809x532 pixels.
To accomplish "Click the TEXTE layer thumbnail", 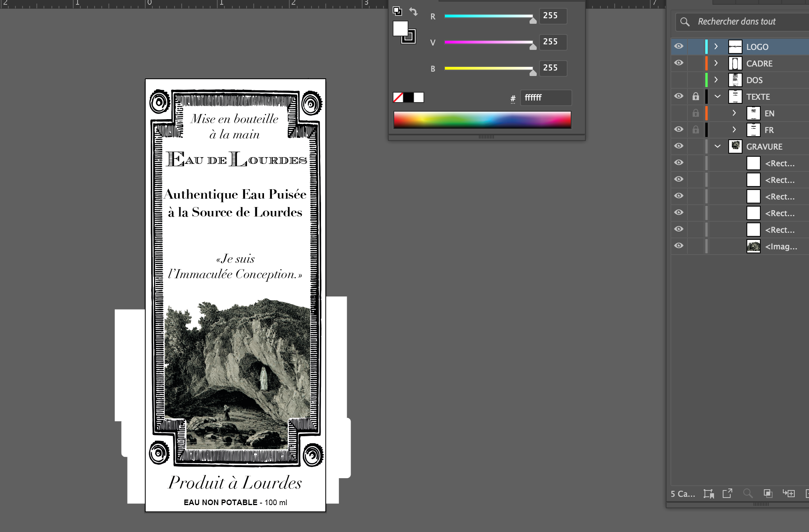I will point(735,97).
